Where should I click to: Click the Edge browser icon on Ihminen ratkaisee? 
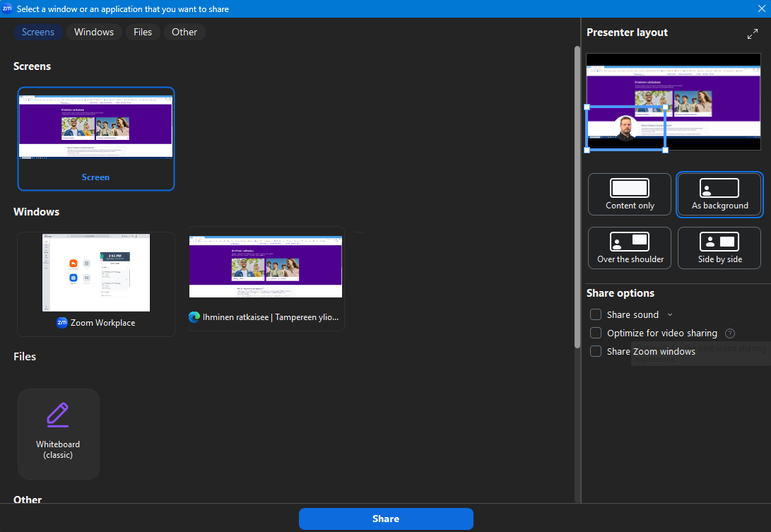[194, 317]
